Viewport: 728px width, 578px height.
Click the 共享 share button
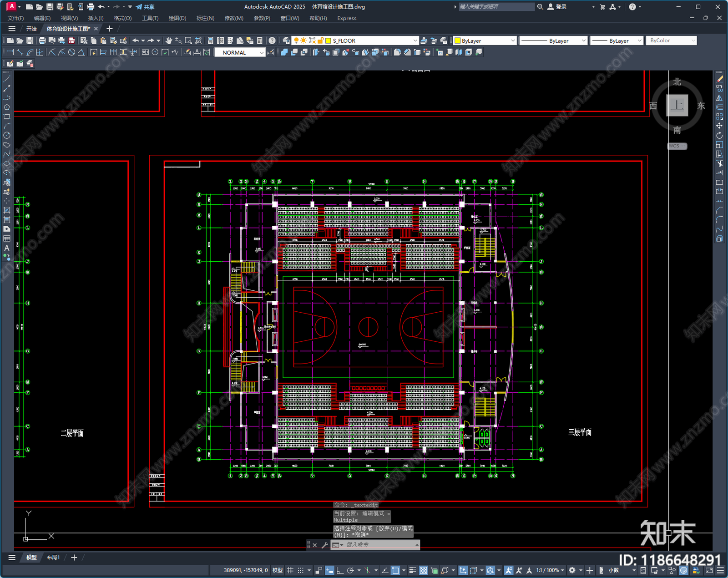145,7
